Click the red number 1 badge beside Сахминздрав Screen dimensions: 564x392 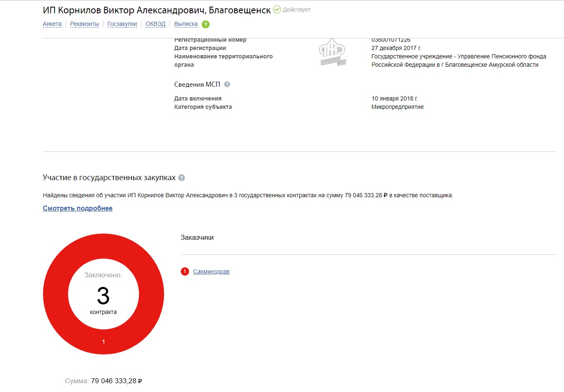coord(185,271)
